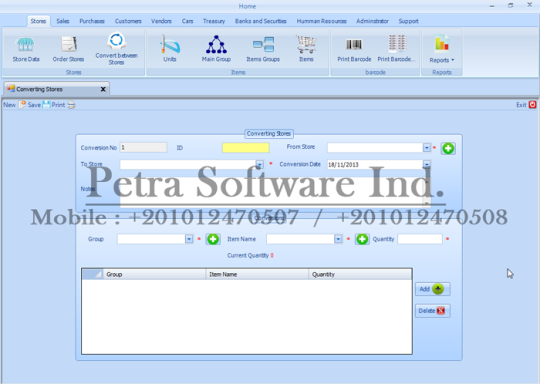540x384 pixels.
Task: Switch to the Cars ribbon tab
Action: point(188,21)
